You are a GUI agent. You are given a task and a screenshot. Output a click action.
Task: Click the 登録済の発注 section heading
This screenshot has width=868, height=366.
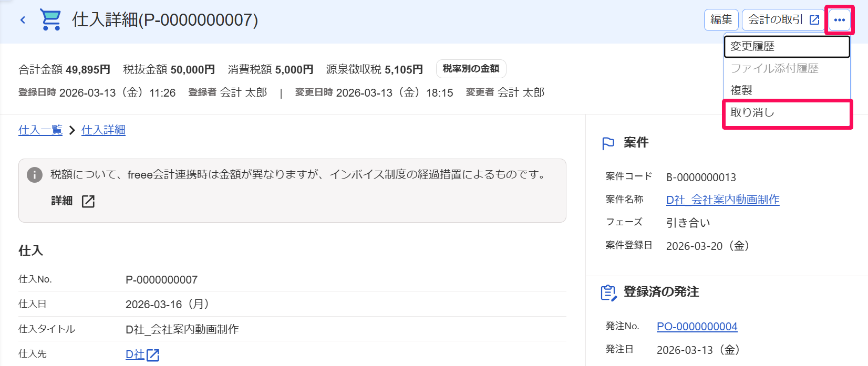coord(662,292)
